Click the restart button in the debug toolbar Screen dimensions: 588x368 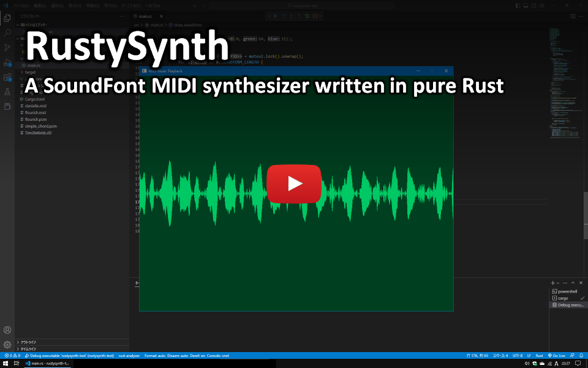[x=307, y=16]
